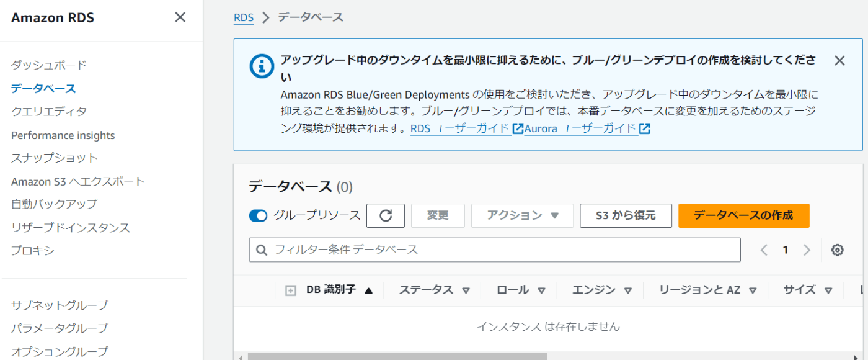Sort by DB 識別子 column
Viewport: 868px width, 360px height.
click(x=339, y=290)
